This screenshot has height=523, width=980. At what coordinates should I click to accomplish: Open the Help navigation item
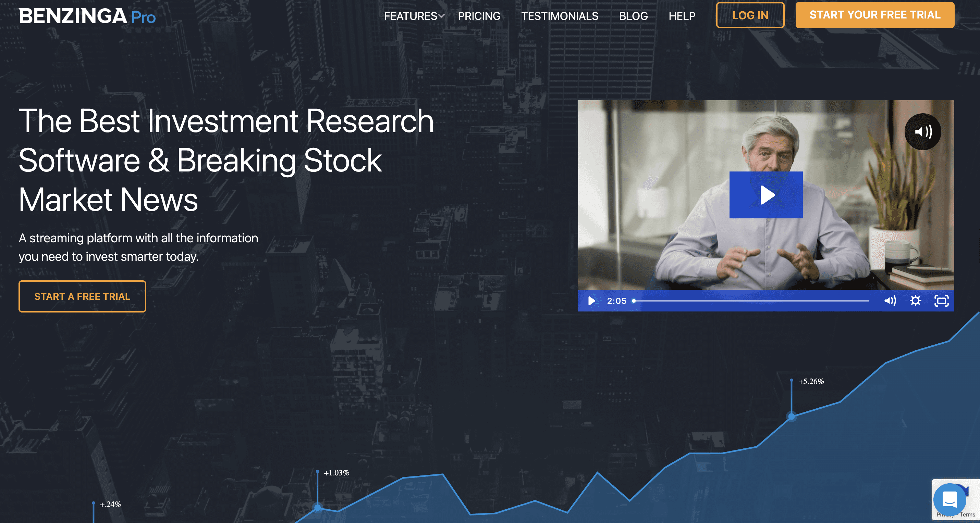[682, 16]
